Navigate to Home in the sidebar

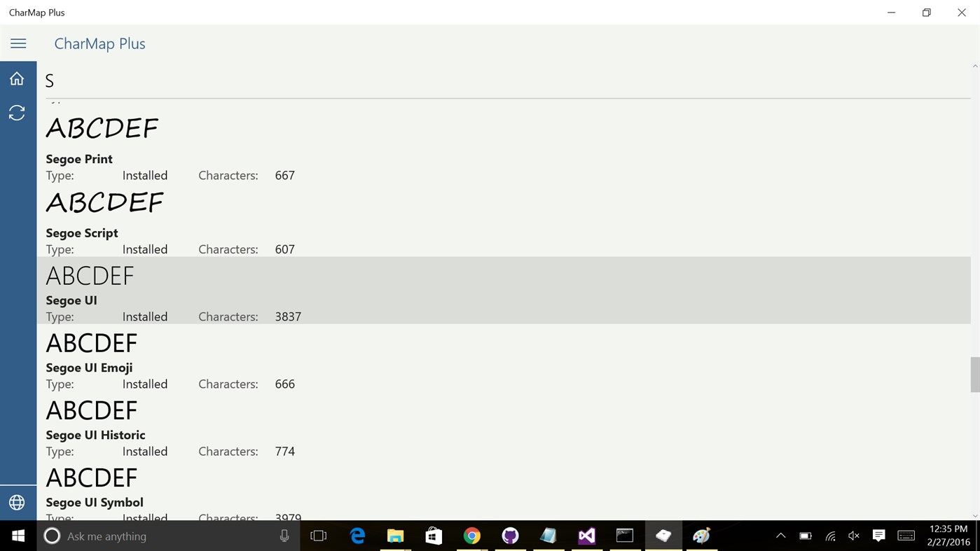point(17,78)
